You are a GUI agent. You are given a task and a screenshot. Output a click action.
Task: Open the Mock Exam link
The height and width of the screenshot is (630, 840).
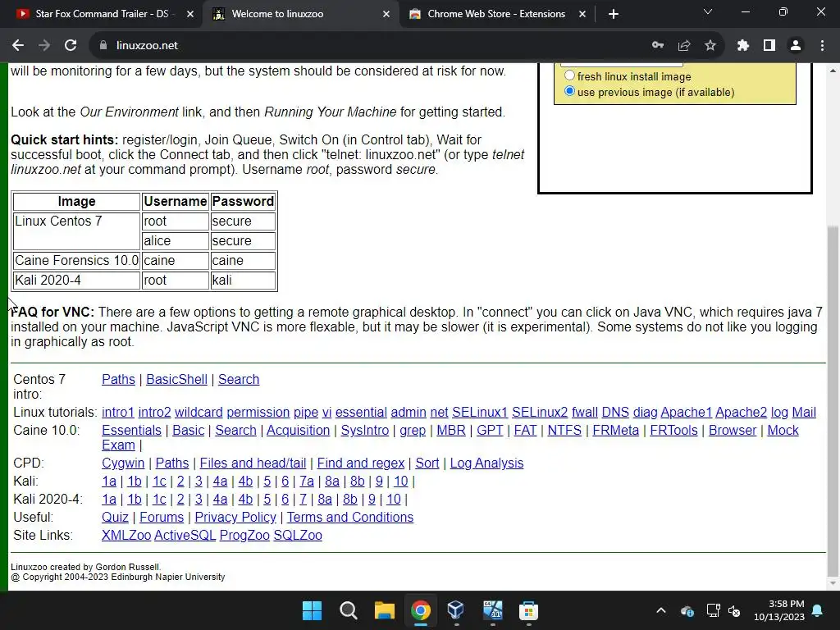[x=783, y=430]
